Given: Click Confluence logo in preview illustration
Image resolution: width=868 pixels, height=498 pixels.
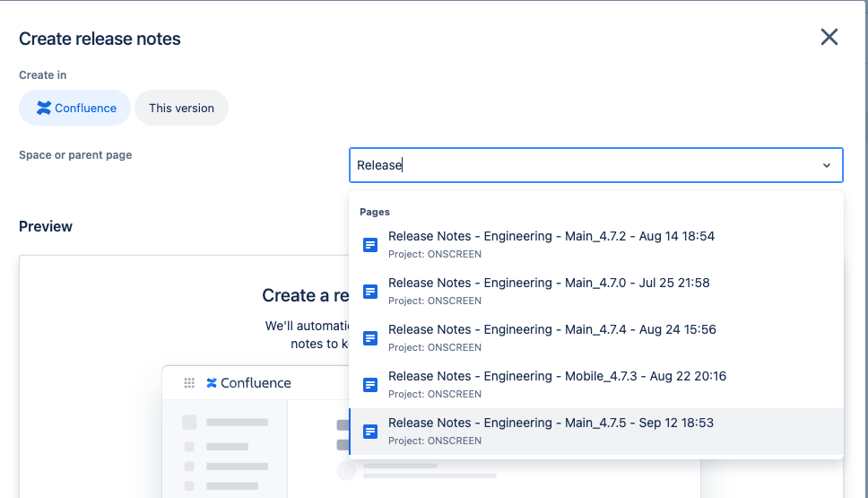Looking at the screenshot, I should (248, 383).
